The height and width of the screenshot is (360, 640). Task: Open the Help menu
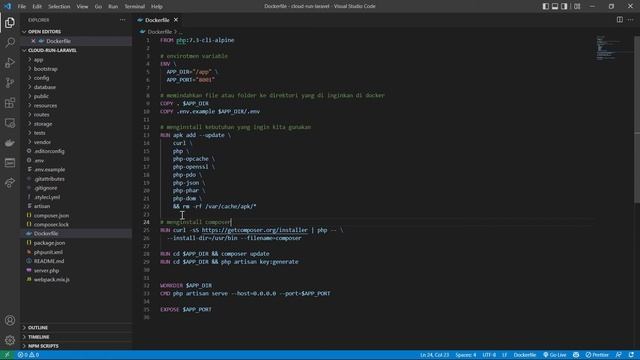(157, 7)
